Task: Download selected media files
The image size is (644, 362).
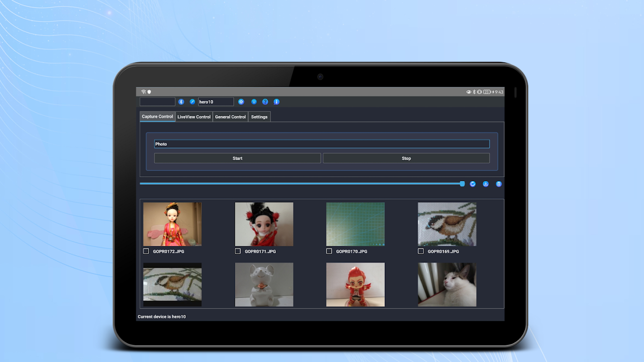Action: pos(485,184)
